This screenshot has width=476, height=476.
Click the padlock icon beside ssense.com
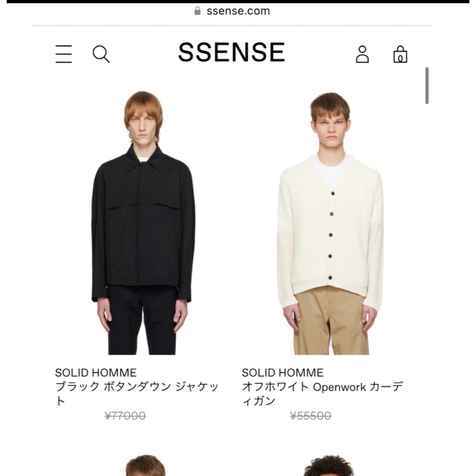pyautogui.click(x=197, y=11)
